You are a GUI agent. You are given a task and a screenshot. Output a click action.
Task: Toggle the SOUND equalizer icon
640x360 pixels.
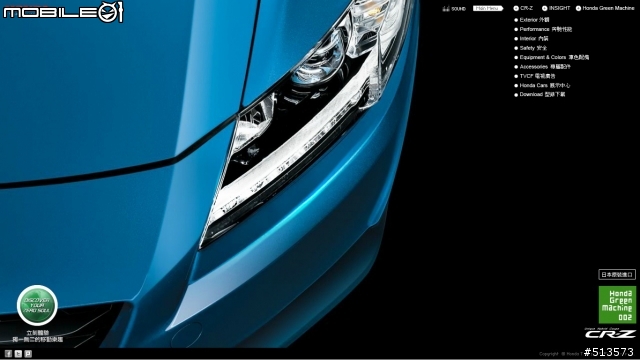pyautogui.click(x=446, y=8)
